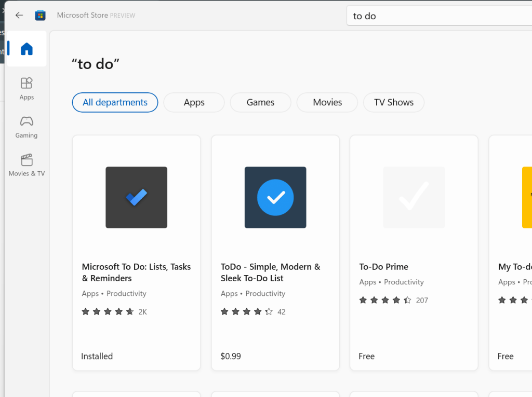This screenshot has height=397, width=532.
Task: Click the Microsoft To Do app icon
Action: [x=136, y=197]
